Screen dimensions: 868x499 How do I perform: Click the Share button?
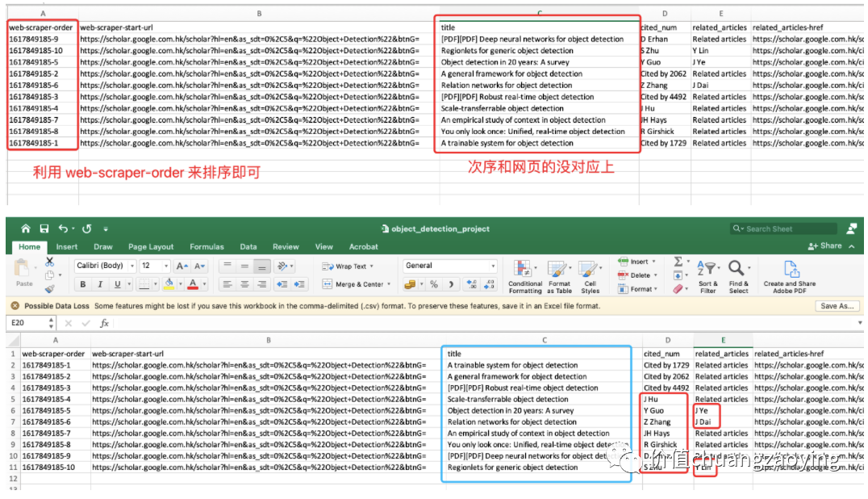(x=825, y=246)
